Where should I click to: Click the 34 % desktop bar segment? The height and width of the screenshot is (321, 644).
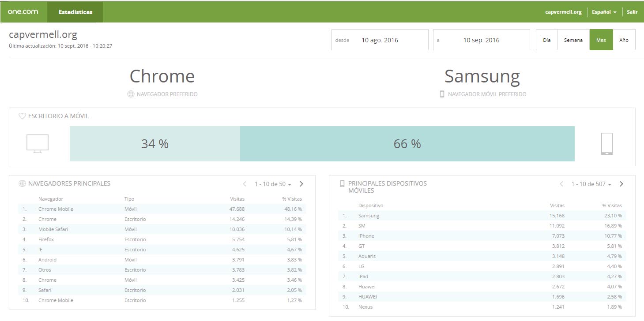(x=155, y=144)
